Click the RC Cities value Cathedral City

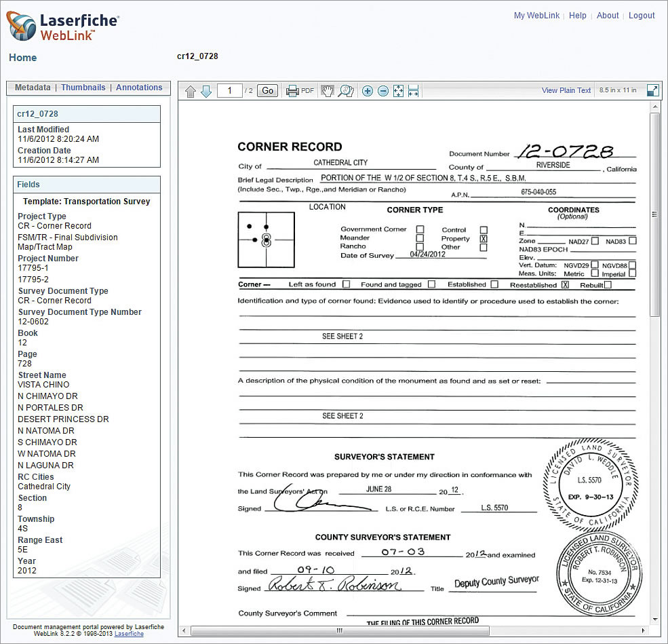point(44,487)
